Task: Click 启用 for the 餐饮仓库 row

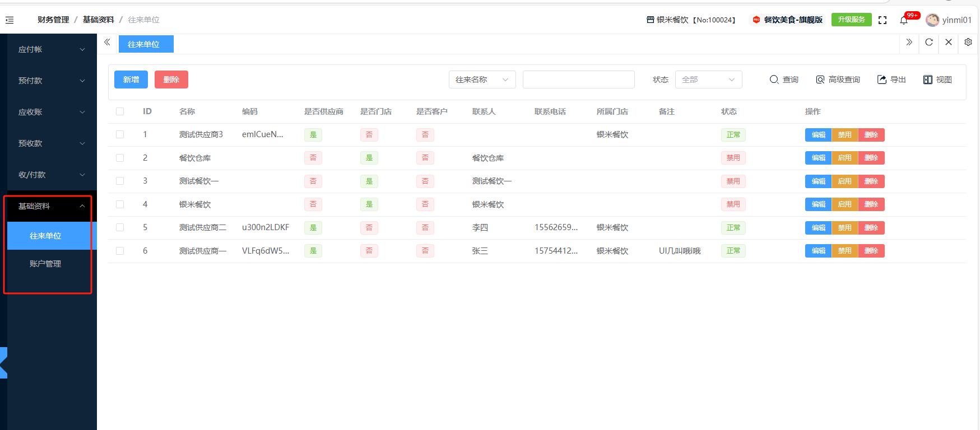Action: click(844, 158)
